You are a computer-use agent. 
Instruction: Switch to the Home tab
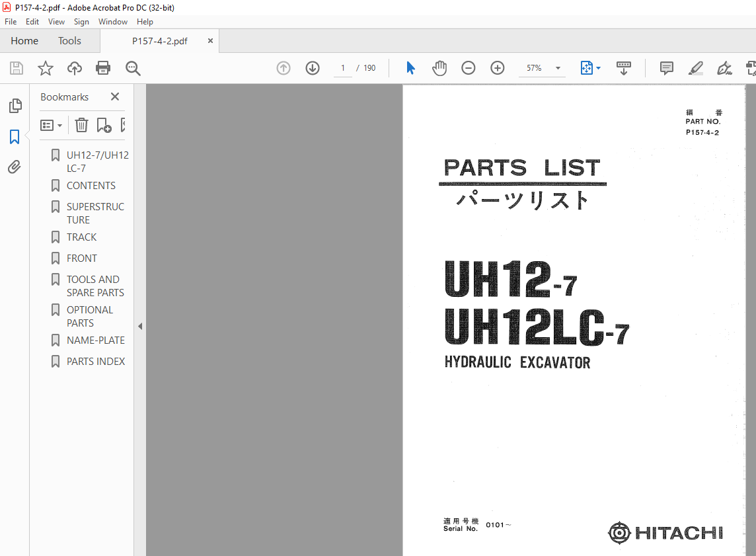point(24,41)
